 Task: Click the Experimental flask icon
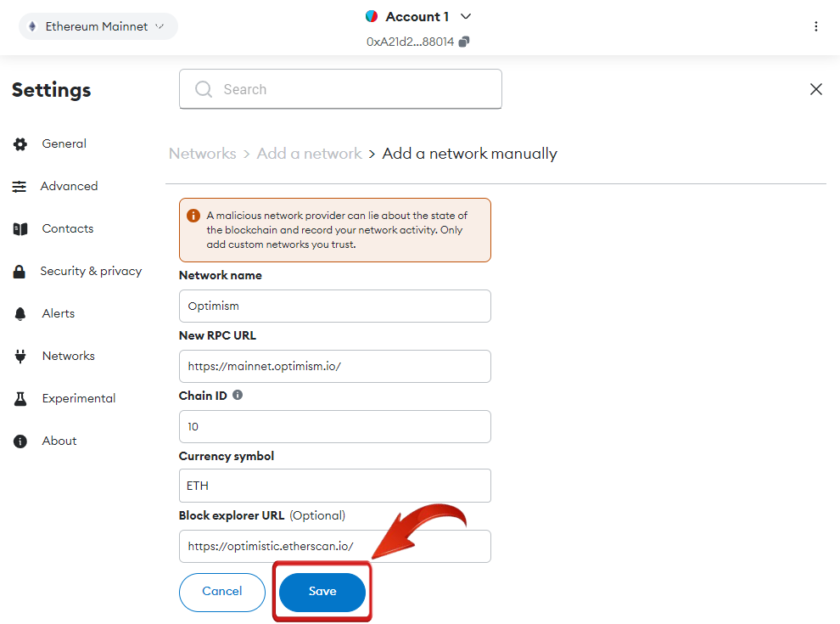[20, 399]
